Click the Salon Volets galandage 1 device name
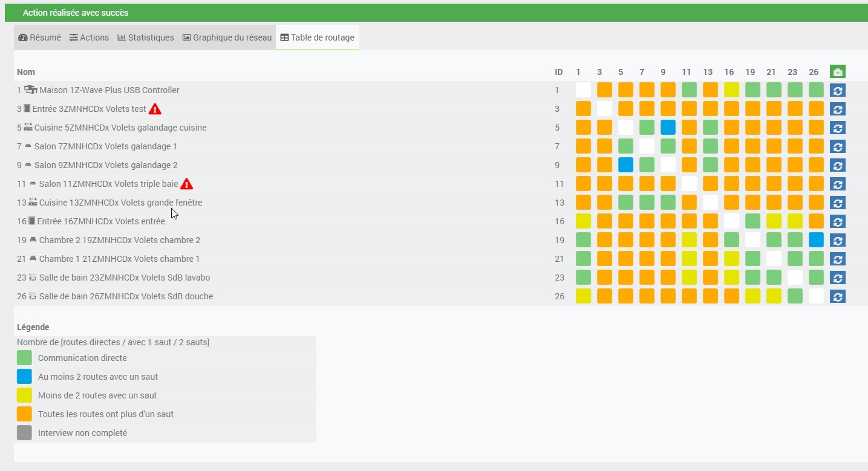The image size is (868, 471). pyautogui.click(x=105, y=146)
